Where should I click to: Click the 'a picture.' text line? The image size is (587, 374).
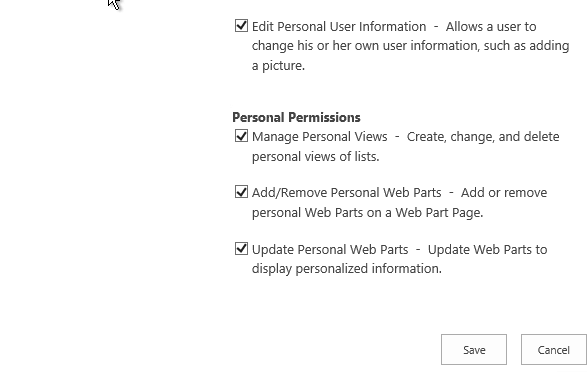pyautogui.click(x=278, y=66)
